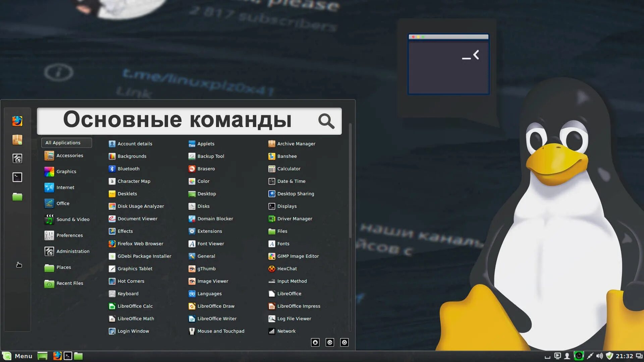Launch Banshee media player
This screenshot has width=644, height=362.
tap(287, 156)
